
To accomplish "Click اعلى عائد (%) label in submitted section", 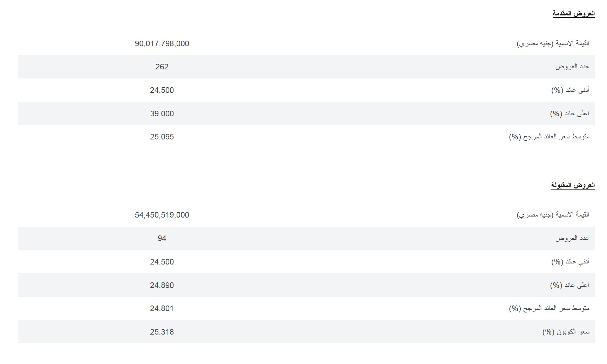I will (x=570, y=114).
